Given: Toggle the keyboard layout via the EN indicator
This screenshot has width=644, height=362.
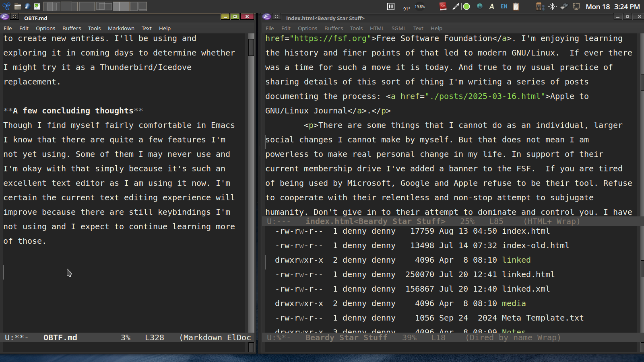Looking at the screenshot, I should point(504,6).
